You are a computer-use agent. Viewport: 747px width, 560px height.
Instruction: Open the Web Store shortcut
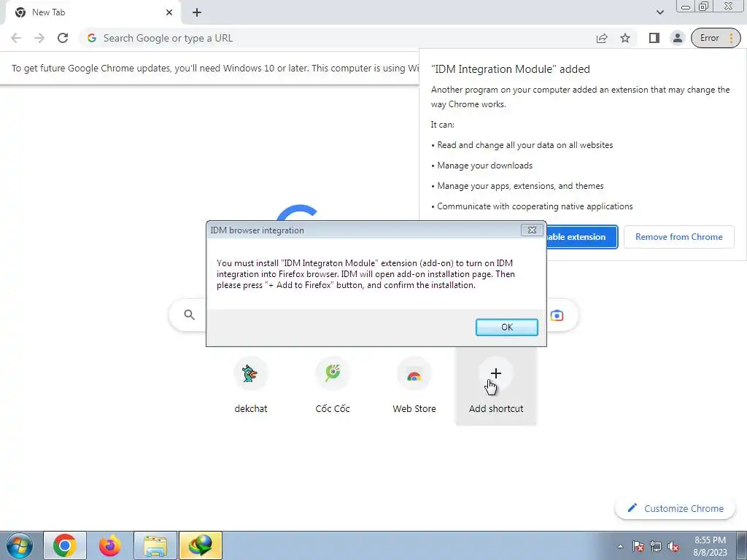pyautogui.click(x=414, y=386)
